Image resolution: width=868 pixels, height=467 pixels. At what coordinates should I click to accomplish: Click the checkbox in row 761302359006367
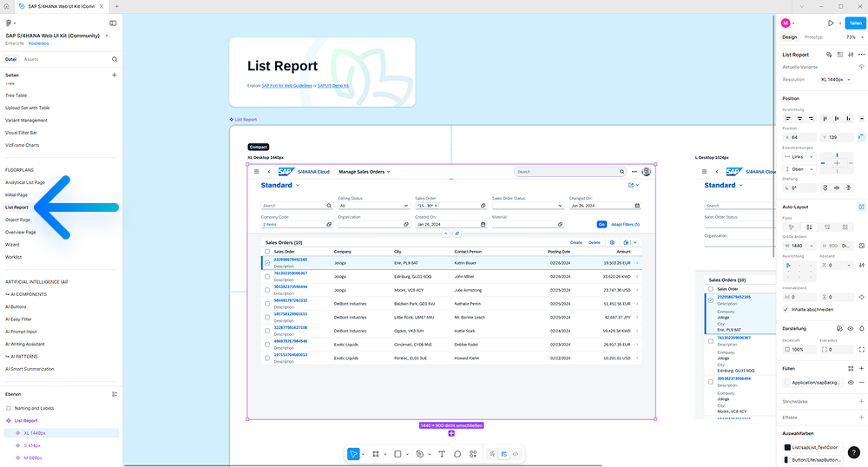tap(267, 276)
